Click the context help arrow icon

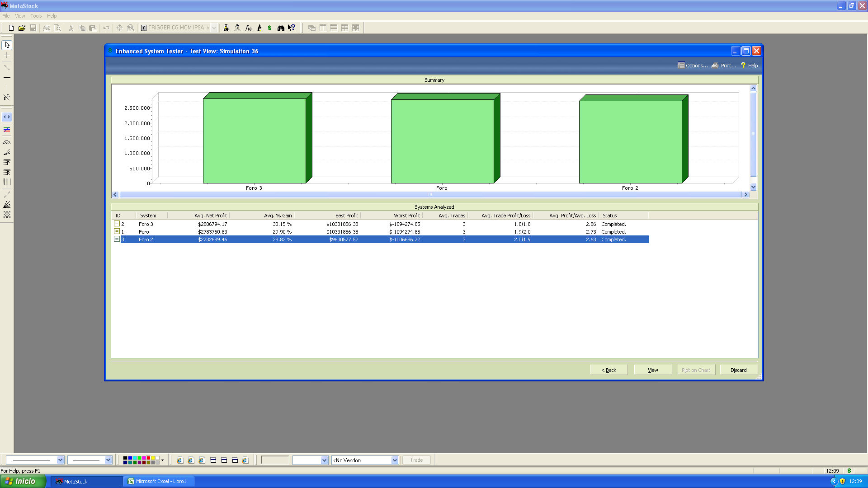coord(292,28)
